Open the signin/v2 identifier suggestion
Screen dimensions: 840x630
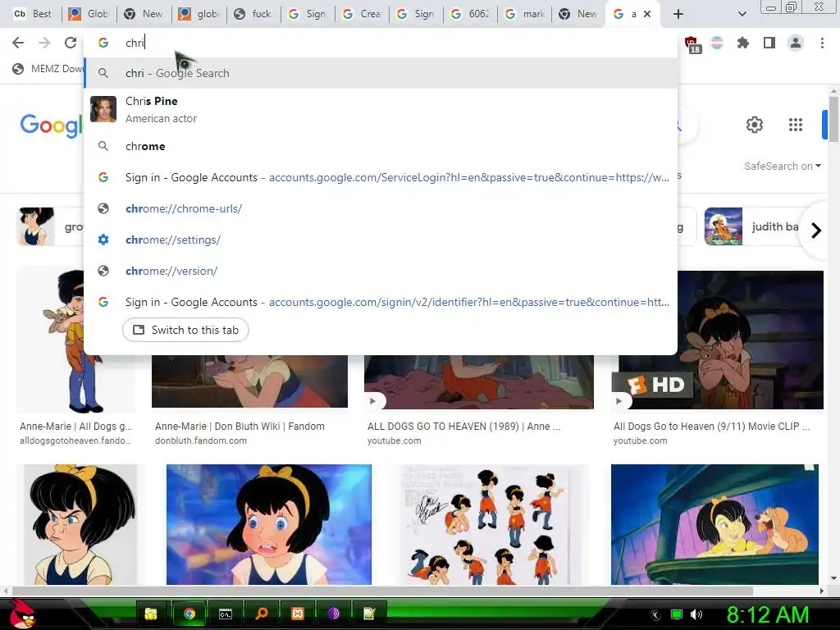click(x=381, y=302)
